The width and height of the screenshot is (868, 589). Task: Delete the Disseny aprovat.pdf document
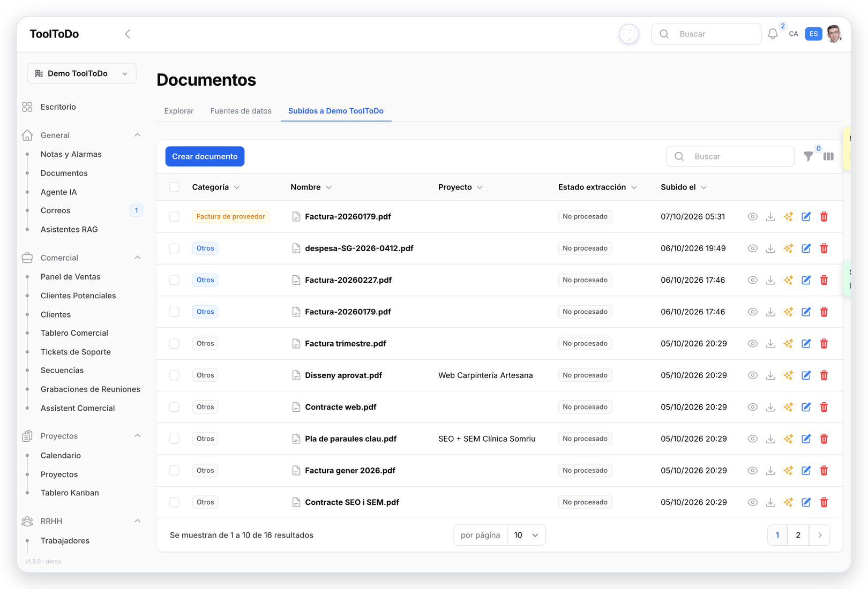824,375
